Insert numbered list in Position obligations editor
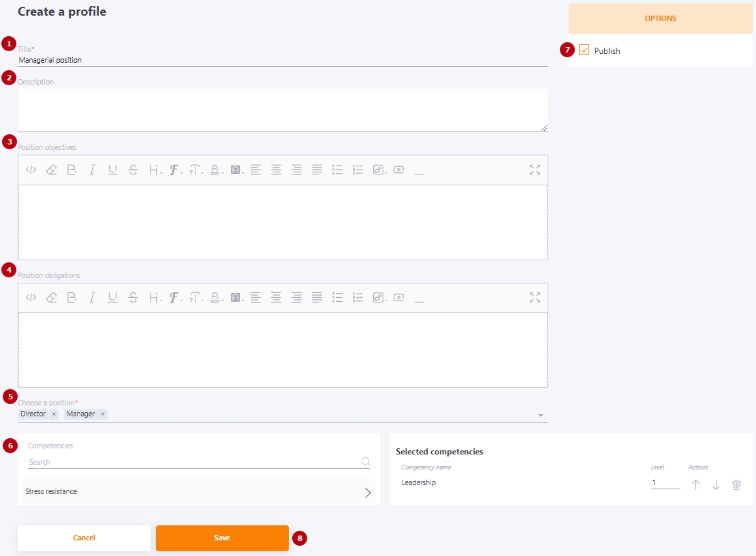 pos(358,298)
